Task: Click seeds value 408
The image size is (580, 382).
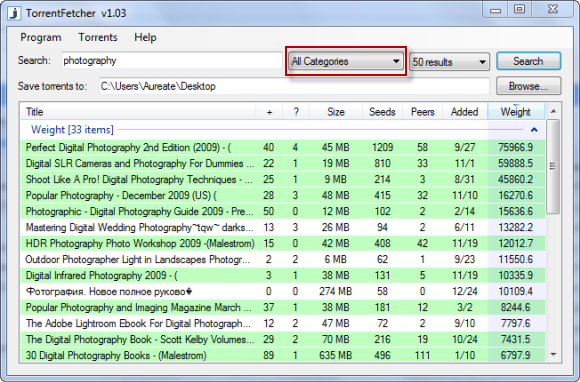Action: pos(382,243)
